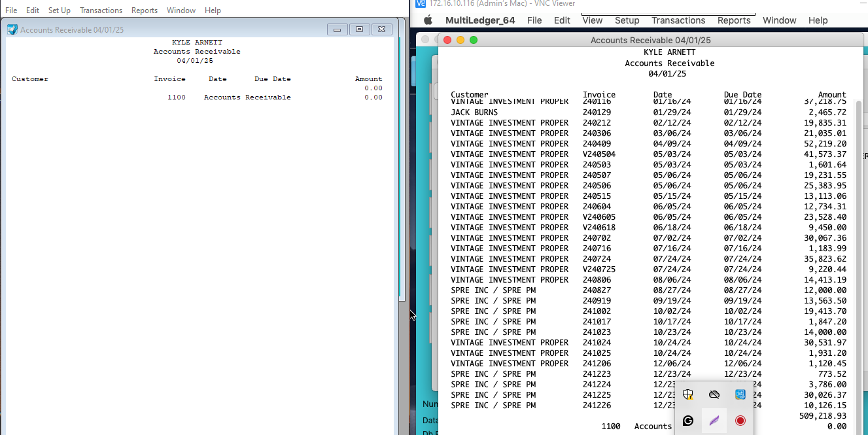Open the Mac File menu in MultiLedger
The height and width of the screenshot is (435, 868).
(534, 20)
